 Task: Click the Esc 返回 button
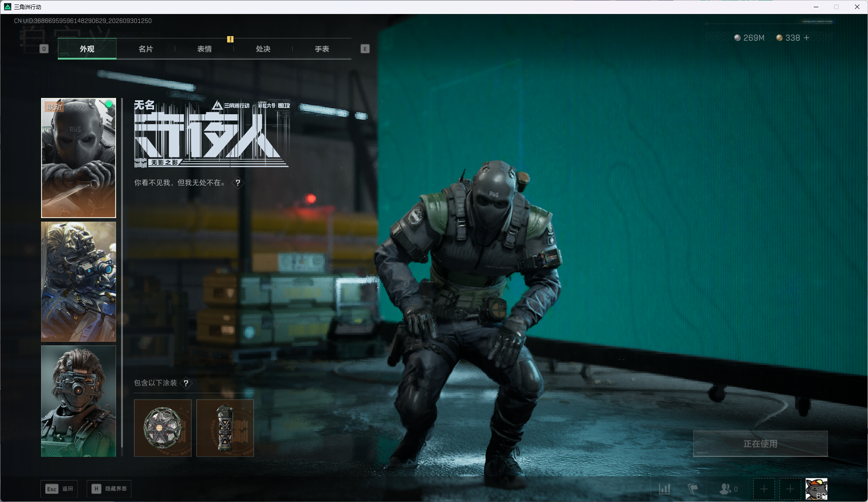60,489
